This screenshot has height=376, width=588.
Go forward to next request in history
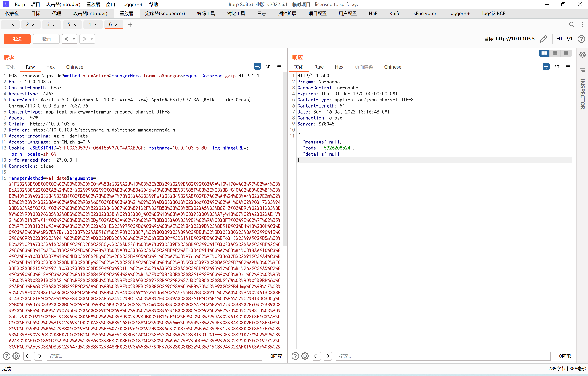point(84,39)
